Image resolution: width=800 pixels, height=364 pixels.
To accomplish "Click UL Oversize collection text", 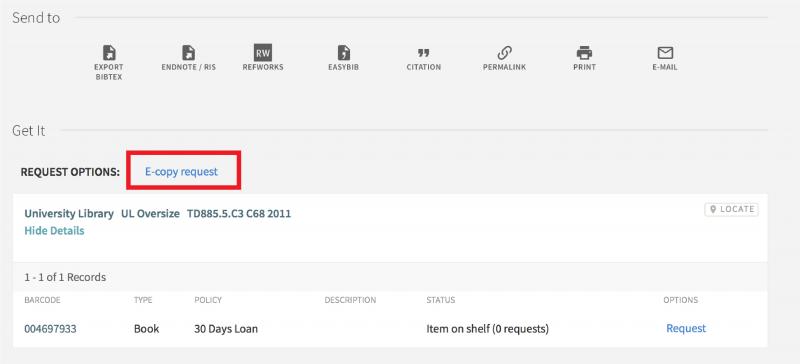I will click(x=150, y=214).
